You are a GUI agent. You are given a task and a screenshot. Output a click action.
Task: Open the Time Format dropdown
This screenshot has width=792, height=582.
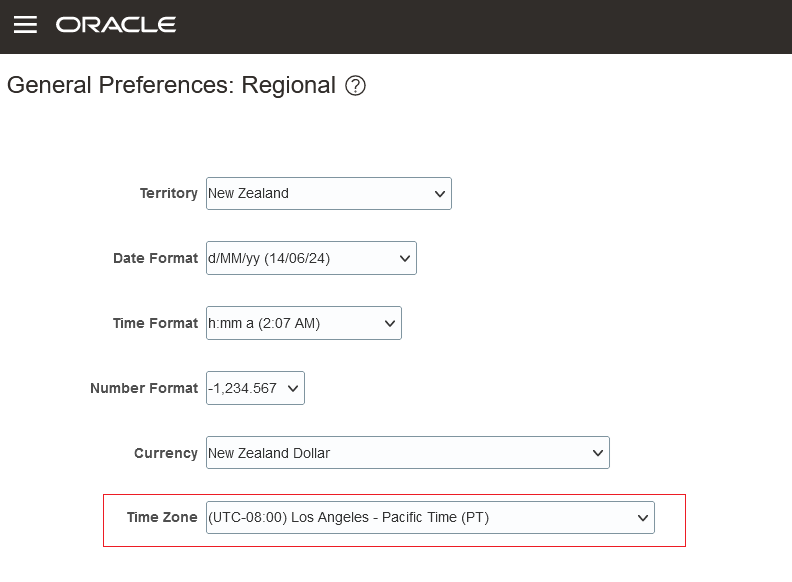point(304,323)
